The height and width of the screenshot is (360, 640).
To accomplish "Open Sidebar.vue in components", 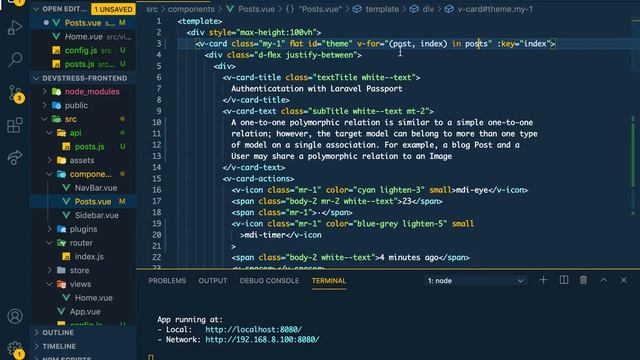I will pos(83,215).
